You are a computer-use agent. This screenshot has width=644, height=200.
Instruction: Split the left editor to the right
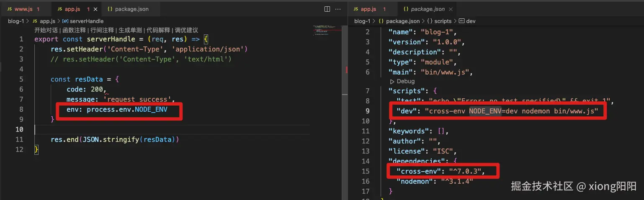point(327,9)
